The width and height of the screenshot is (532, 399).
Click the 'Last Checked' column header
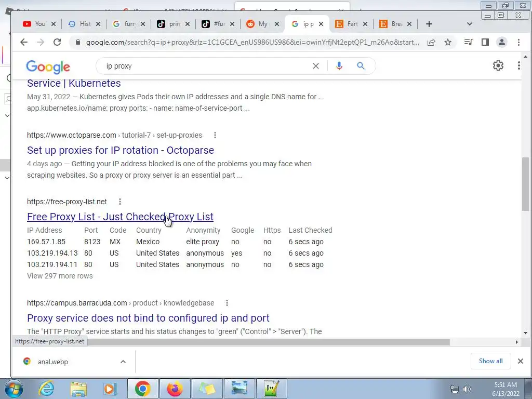click(311, 230)
